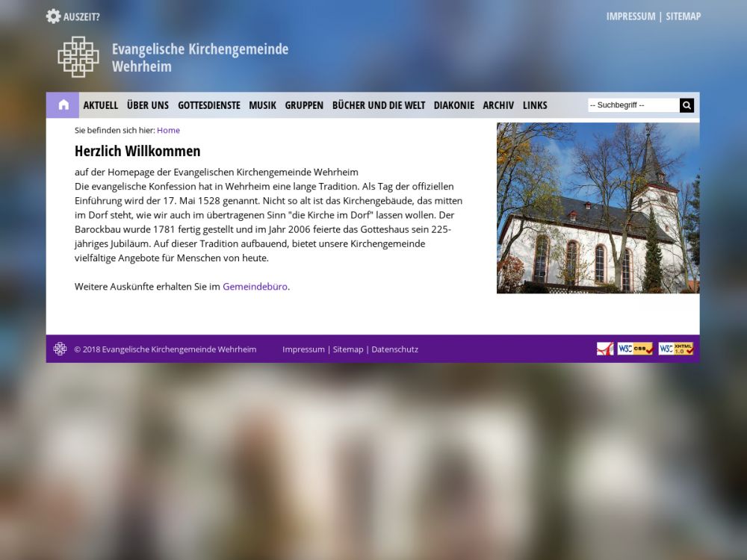The height and width of the screenshot is (560, 747).
Task: Open the Auszeit gear icon
Action: coord(53,16)
